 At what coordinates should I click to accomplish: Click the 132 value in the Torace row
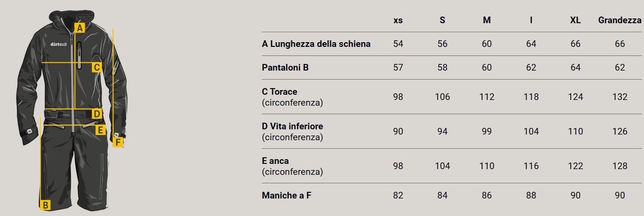pos(620,97)
